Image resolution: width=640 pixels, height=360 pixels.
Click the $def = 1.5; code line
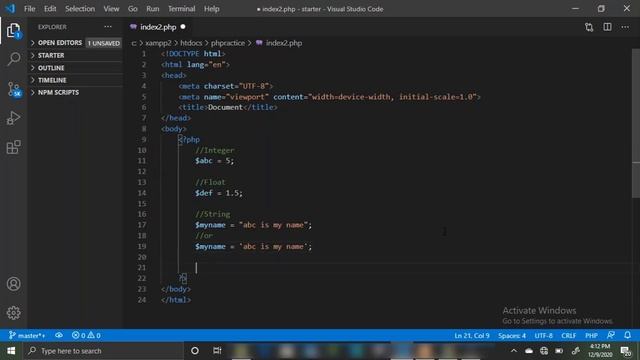tap(218, 193)
